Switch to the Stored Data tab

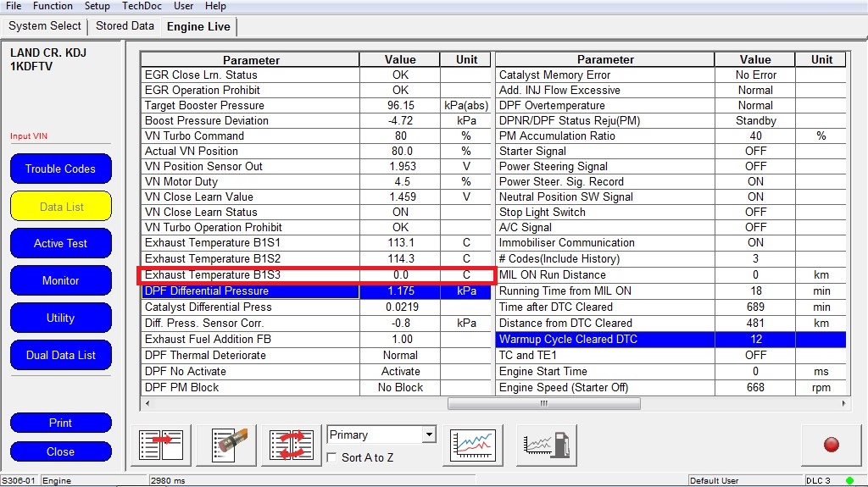point(125,26)
